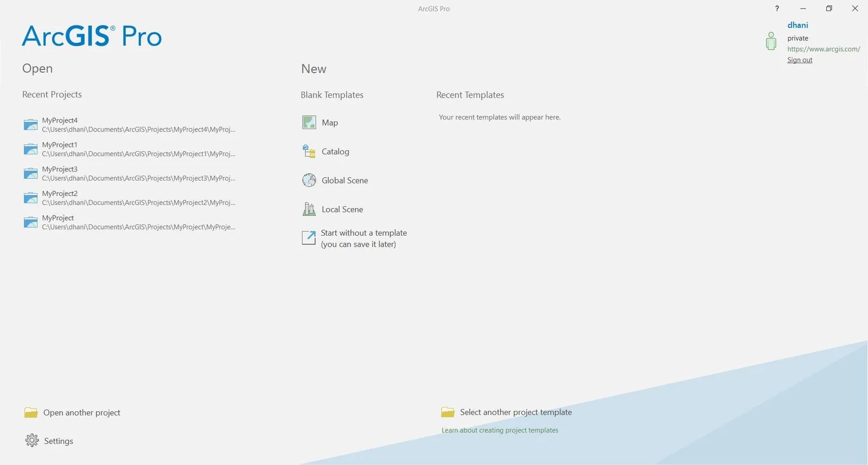This screenshot has height=465, width=868.
Task: Create a new Catalog project
Action: coord(325,151)
